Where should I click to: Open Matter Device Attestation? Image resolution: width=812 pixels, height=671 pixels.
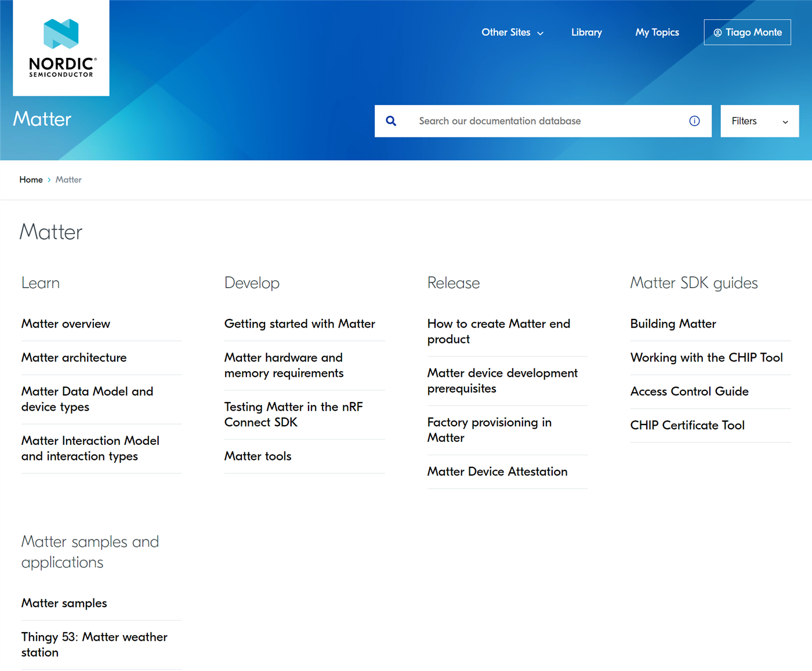coord(497,471)
